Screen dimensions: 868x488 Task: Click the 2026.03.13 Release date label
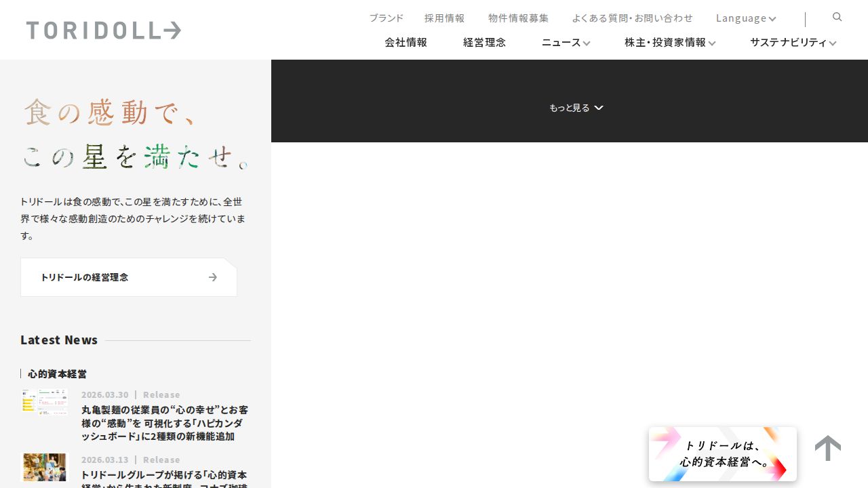pos(131,460)
